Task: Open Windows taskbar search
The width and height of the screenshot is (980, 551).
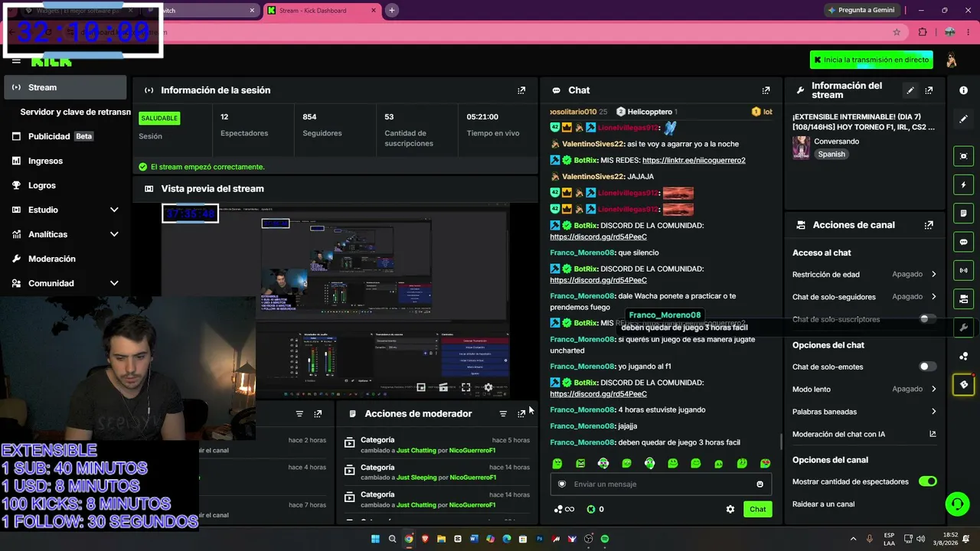Action: [392, 539]
